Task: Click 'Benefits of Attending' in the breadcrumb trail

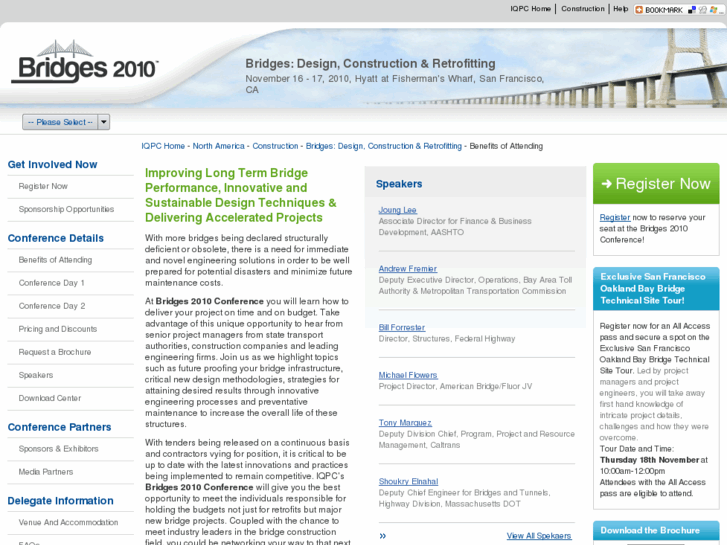Action: [x=506, y=146]
